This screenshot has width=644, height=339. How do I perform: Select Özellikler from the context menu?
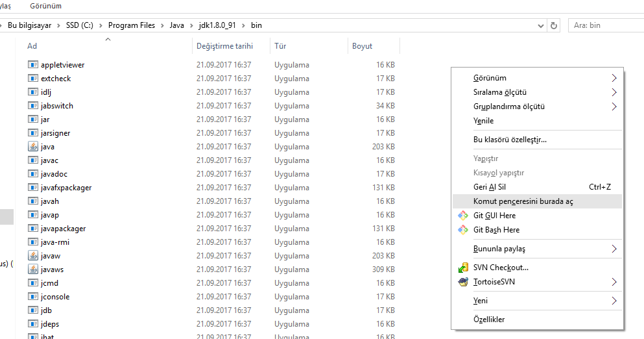click(489, 320)
